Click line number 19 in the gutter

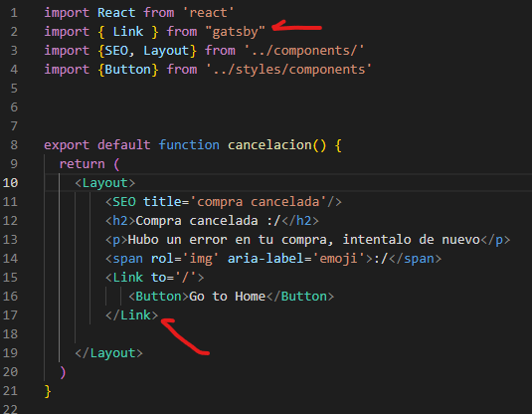(x=10, y=353)
